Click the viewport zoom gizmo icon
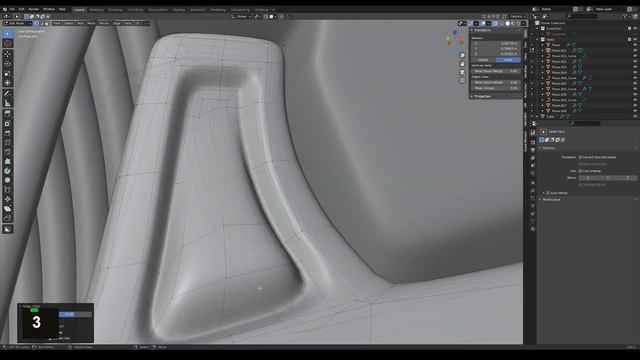This screenshot has height=360, width=640. [x=462, y=56]
